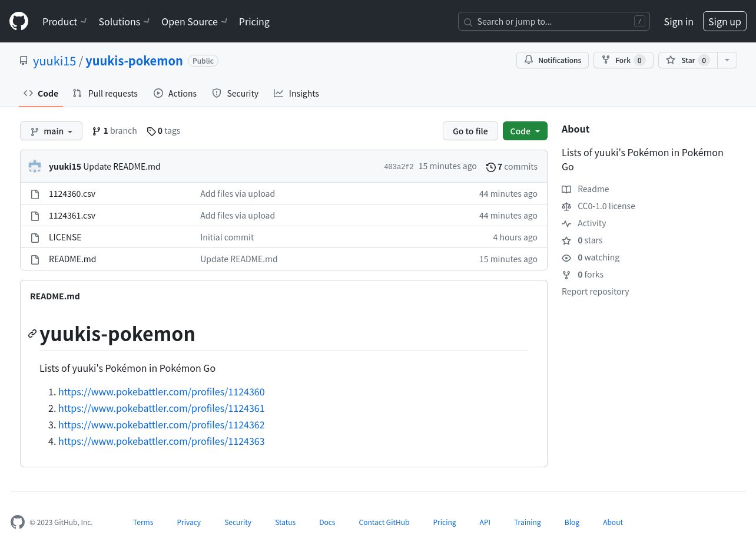Click file icon next to 1124361.csv
Image resolution: width=756 pixels, height=558 pixels.
pyautogui.click(x=35, y=216)
